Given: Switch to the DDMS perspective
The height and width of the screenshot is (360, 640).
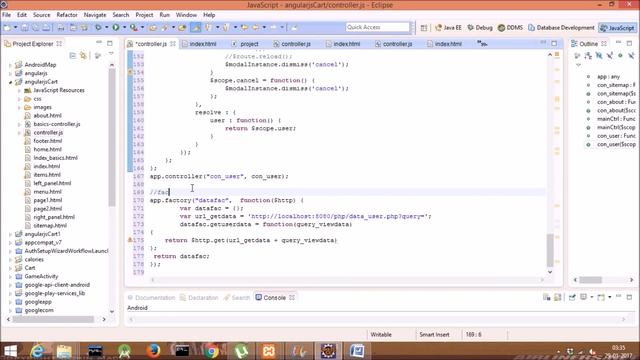Looking at the screenshot, I should click(510, 28).
